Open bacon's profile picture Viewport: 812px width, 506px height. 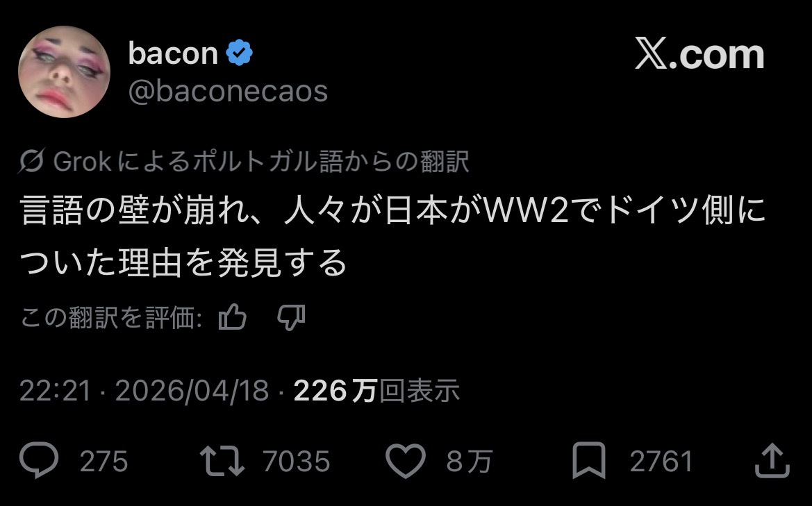[64, 72]
